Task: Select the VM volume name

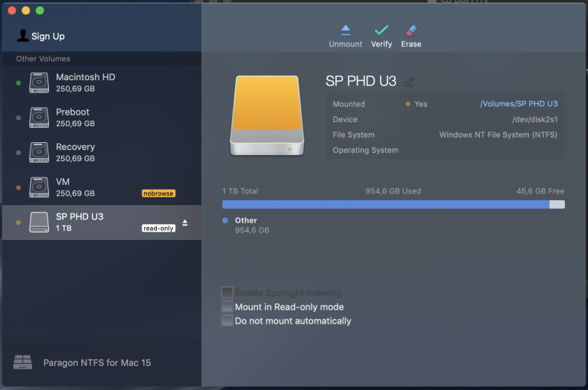Action: click(x=63, y=182)
